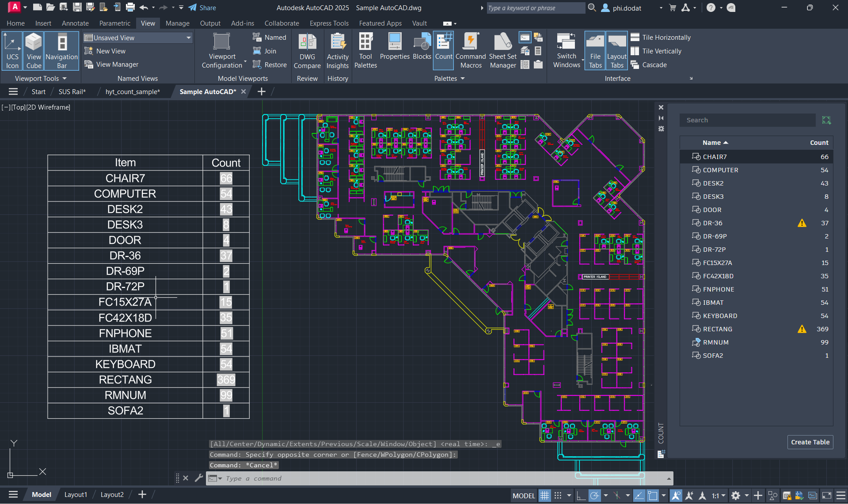Select the Layout1 tab

pyautogui.click(x=76, y=495)
